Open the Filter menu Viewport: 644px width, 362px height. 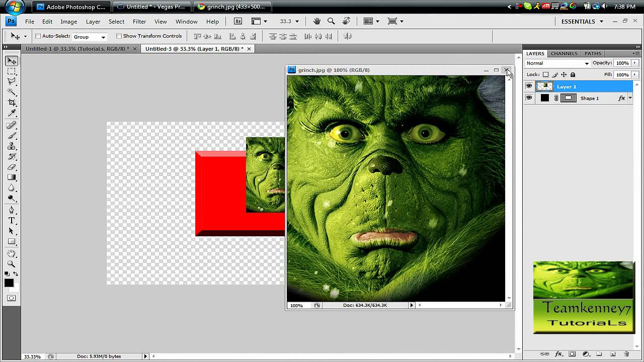139,22
